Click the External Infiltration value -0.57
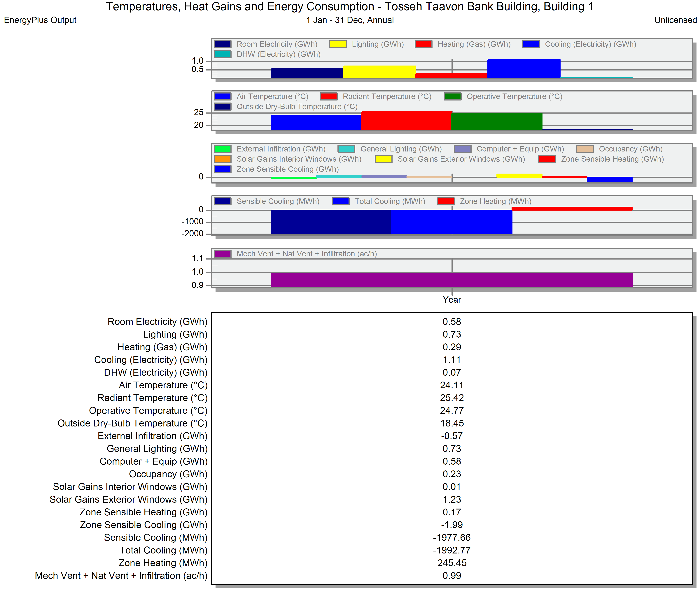700x589 pixels. click(x=452, y=436)
